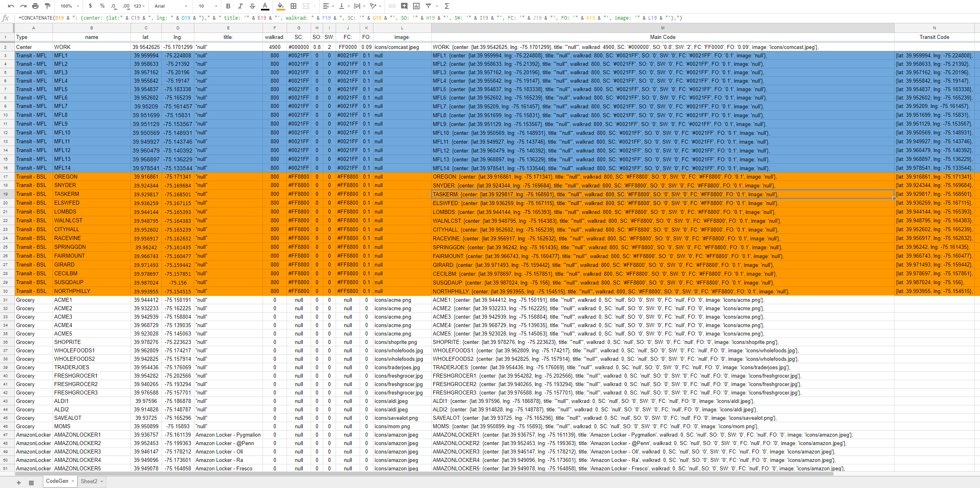This screenshot has height=488, width=980.
Task: Select the 'NORTHPHILLY' name cell
Action: pos(92,291)
